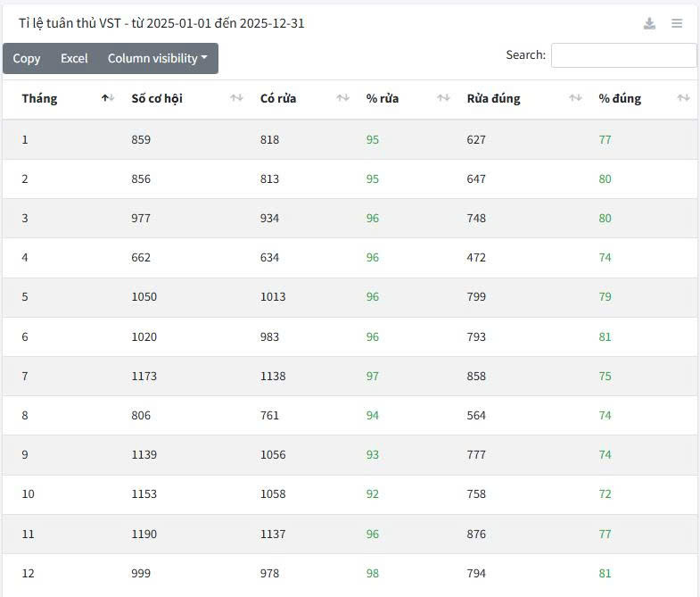The height and width of the screenshot is (597, 700).
Task: Click sort arrows icon in % rửa column
Action: [443, 98]
